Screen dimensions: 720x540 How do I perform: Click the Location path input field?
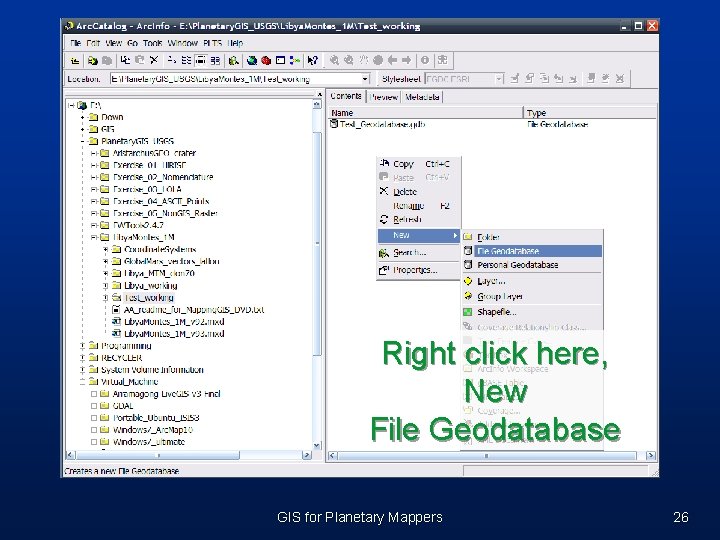[x=236, y=79]
